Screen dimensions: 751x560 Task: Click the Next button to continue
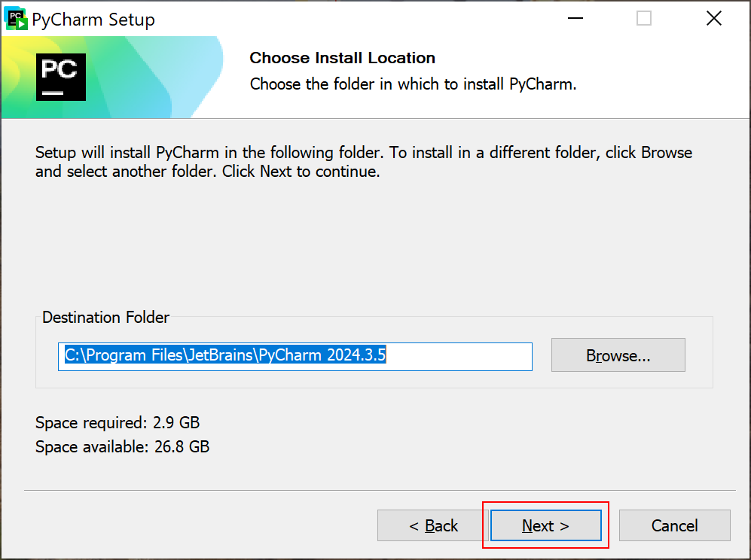(x=545, y=525)
